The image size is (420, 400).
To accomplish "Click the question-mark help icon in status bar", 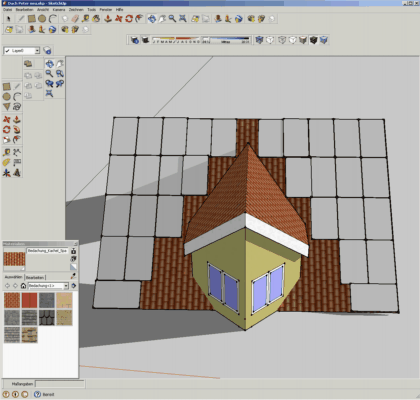I will [x=37, y=394].
